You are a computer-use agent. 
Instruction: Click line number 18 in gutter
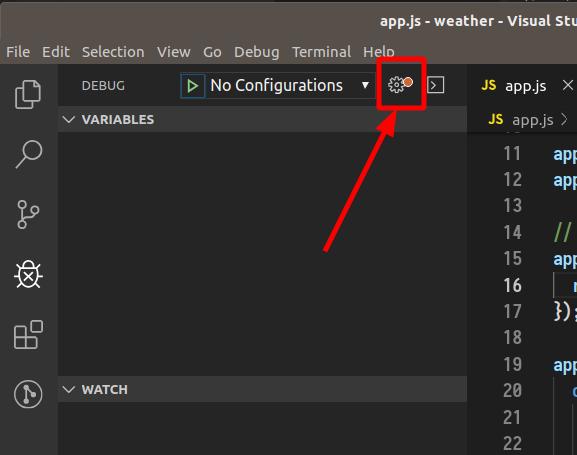(512, 338)
